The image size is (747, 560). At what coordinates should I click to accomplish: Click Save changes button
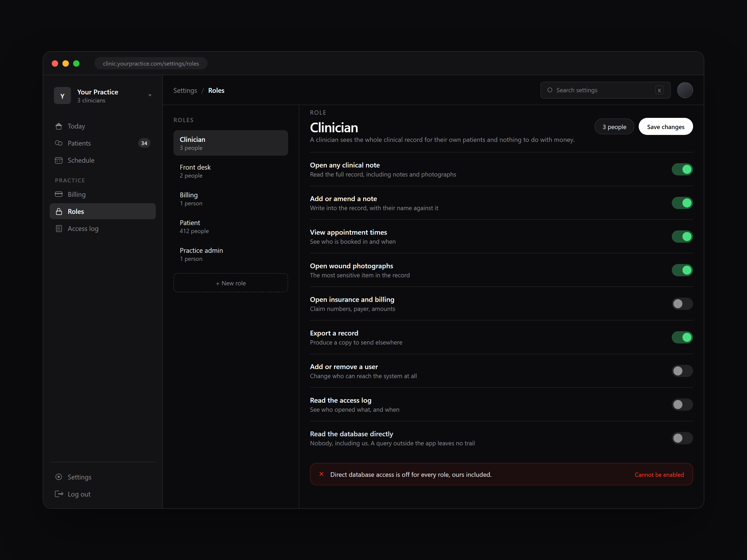coord(666,127)
